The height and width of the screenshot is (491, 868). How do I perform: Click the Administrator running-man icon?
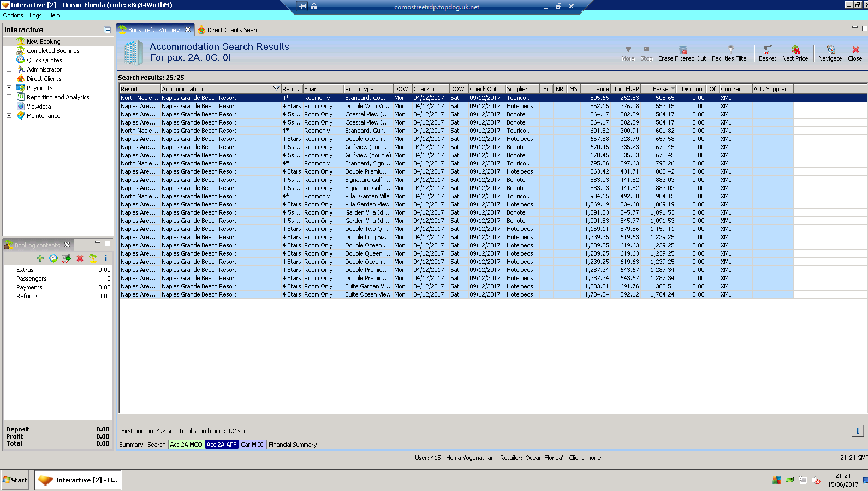(x=21, y=69)
